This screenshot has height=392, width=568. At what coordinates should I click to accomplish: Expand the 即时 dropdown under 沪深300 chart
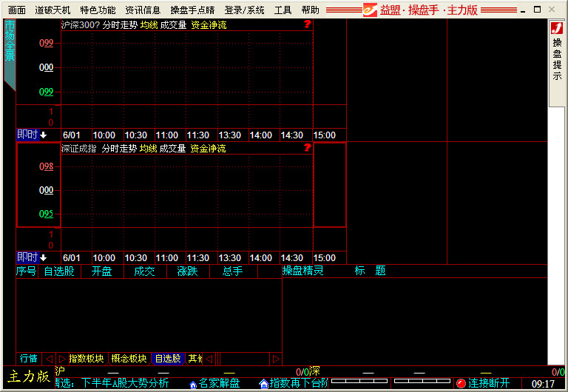[x=32, y=135]
